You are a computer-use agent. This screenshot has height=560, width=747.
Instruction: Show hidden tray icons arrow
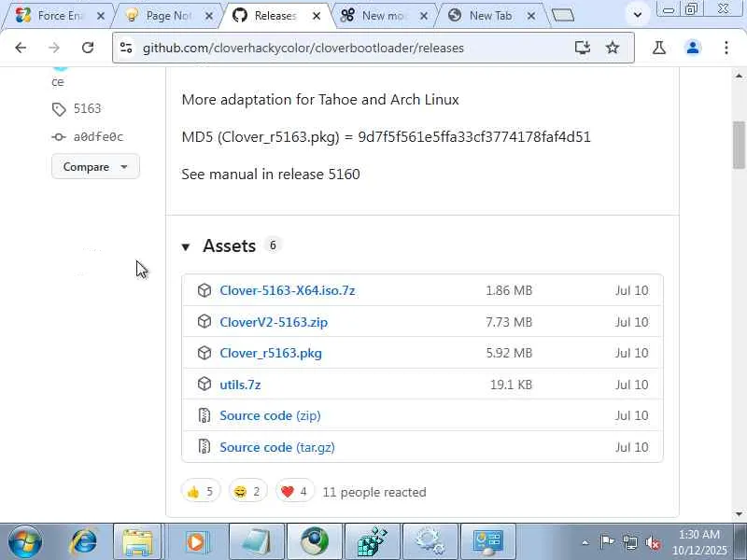[585, 542]
